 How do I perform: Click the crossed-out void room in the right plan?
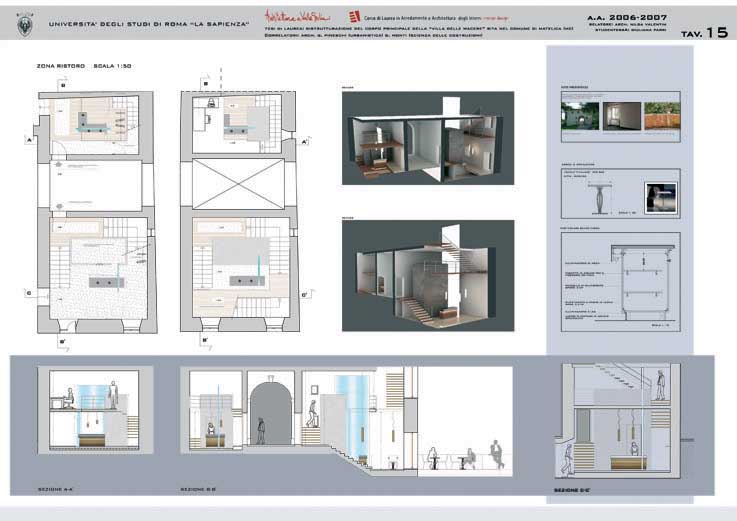238,184
